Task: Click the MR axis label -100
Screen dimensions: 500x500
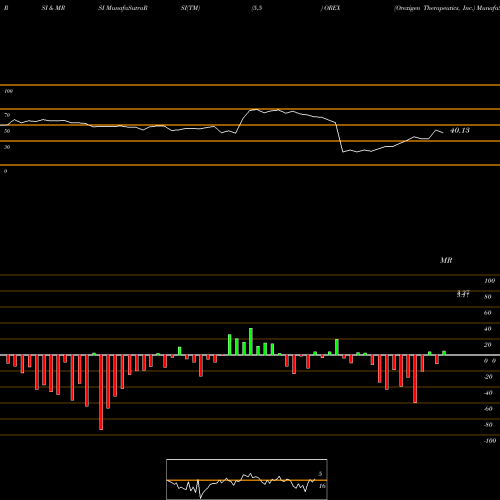Action: [489, 441]
